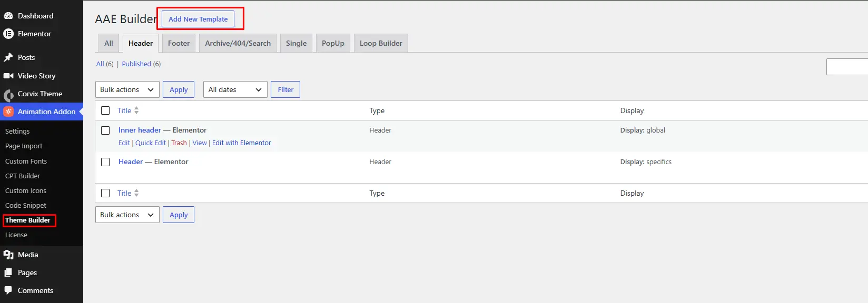The width and height of the screenshot is (868, 303).
Task: Click the Posts pushpin icon
Action: pyautogui.click(x=8, y=57)
